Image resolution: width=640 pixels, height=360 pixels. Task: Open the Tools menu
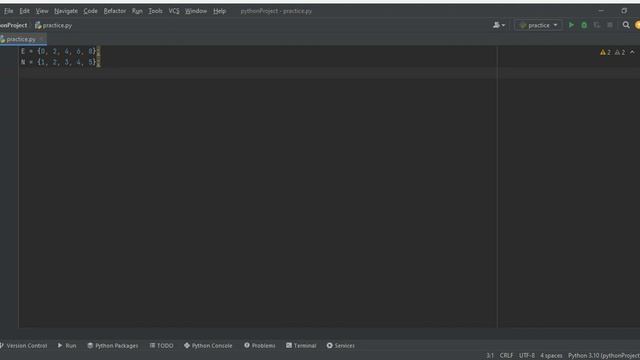(155, 11)
